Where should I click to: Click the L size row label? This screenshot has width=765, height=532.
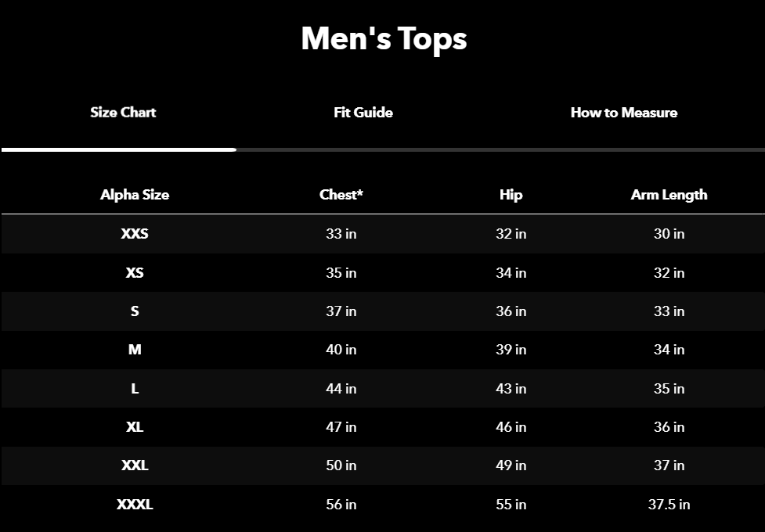click(x=135, y=389)
